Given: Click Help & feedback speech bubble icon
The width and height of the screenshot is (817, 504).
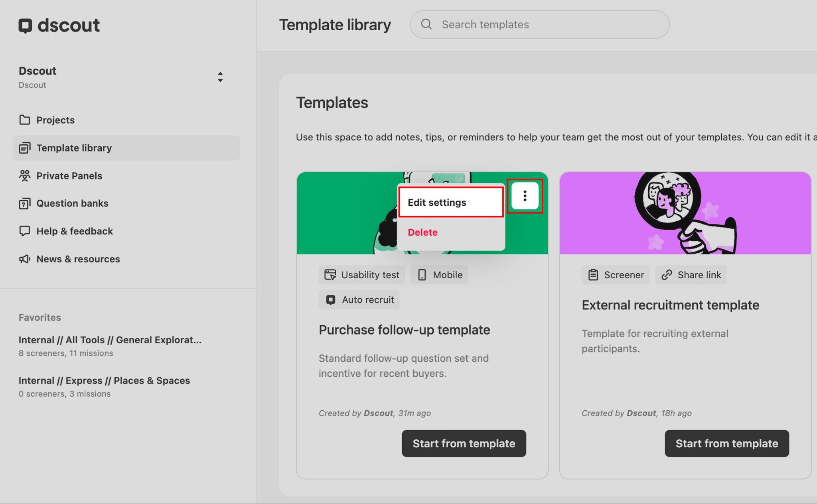Looking at the screenshot, I should click(x=25, y=231).
